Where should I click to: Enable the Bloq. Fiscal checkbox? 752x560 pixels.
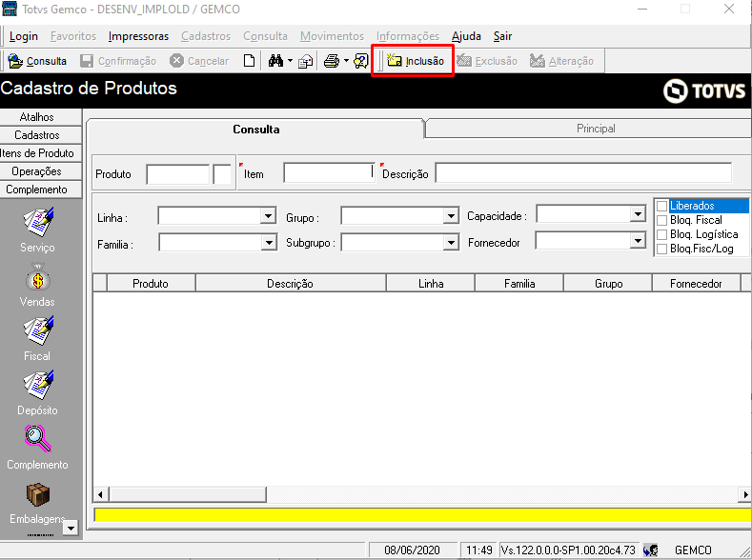(661, 220)
